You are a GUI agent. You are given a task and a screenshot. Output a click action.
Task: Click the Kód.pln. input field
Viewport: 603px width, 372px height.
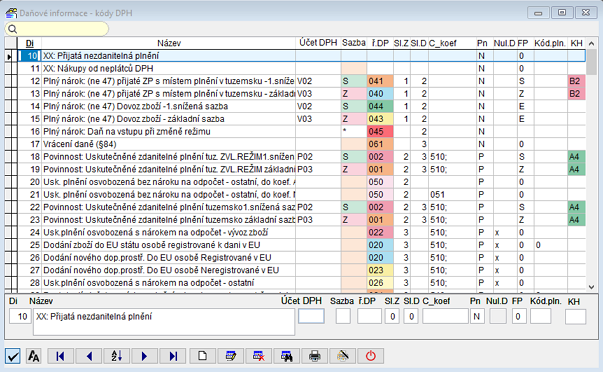[541, 317]
